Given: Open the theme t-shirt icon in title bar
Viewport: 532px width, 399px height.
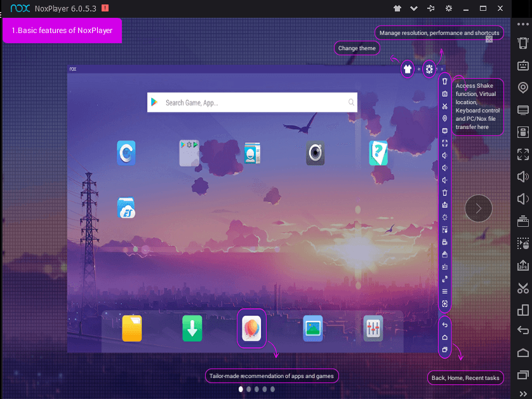Looking at the screenshot, I should click(x=397, y=8).
